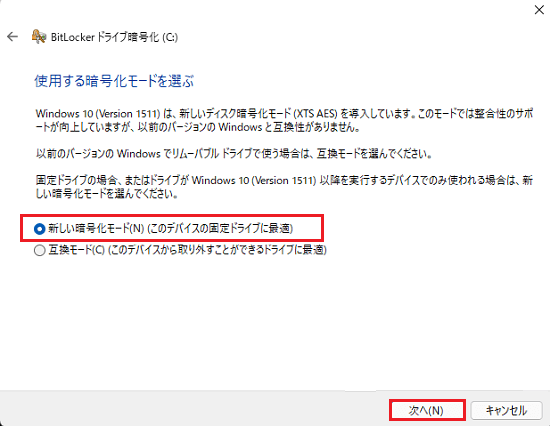Proceed with the 次へ(N) button

[x=427, y=410]
